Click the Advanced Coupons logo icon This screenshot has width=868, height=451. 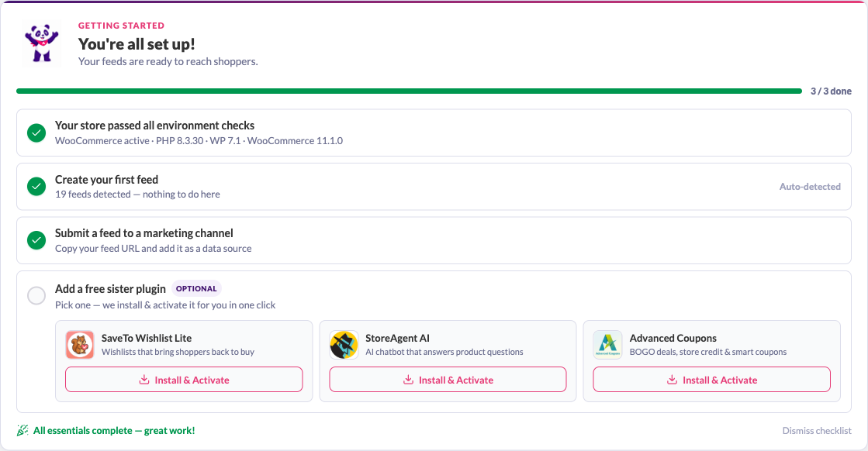(x=607, y=345)
